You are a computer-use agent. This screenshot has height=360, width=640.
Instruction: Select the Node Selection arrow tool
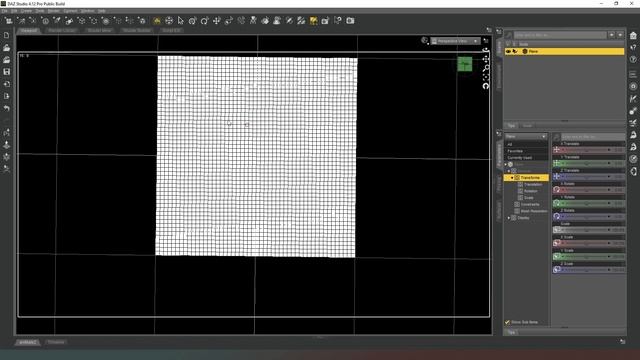click(180, 20)
